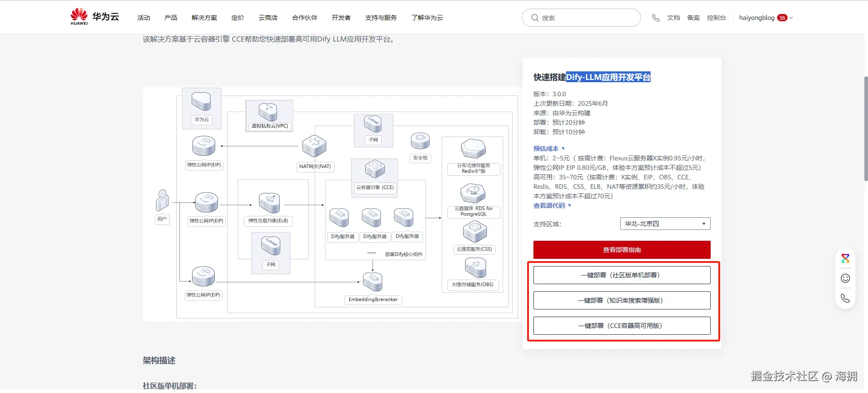The width and height of the screenshot is (868, 393).
Task: Open the 云商店 menu
Action: [268, 18]
